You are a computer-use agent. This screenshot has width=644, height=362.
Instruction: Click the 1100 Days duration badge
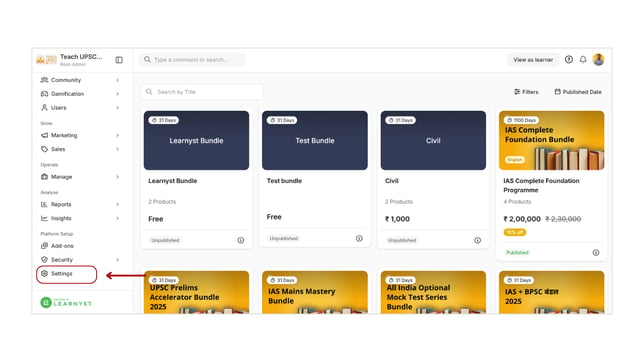pyautogui.click(x=521, y=120)
